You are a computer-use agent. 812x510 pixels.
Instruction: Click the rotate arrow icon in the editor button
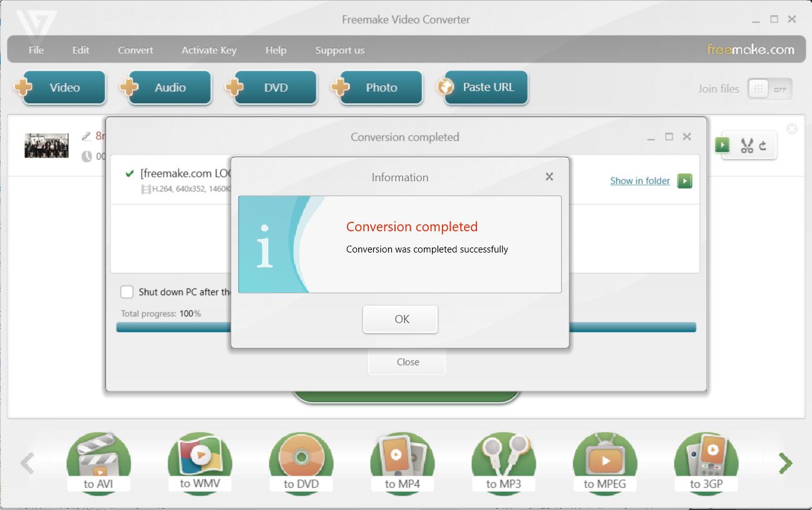(763, 146)
